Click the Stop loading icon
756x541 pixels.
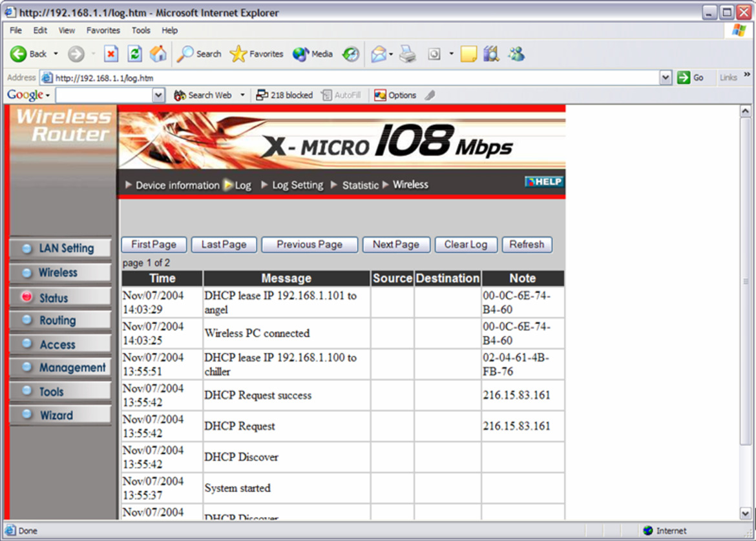pos(111,54)
